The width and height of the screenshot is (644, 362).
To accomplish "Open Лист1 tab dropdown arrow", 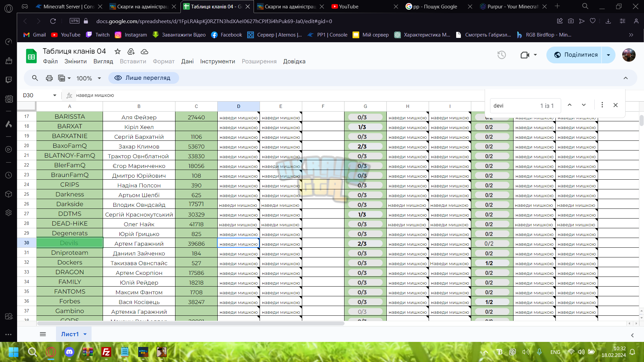I will [85, 334].
